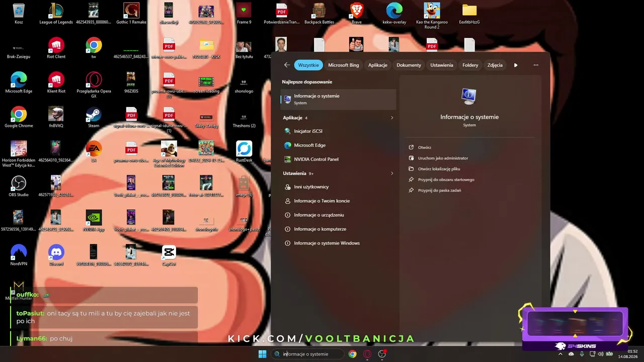Open Inni użytkownicy settings result

(338, 187)
